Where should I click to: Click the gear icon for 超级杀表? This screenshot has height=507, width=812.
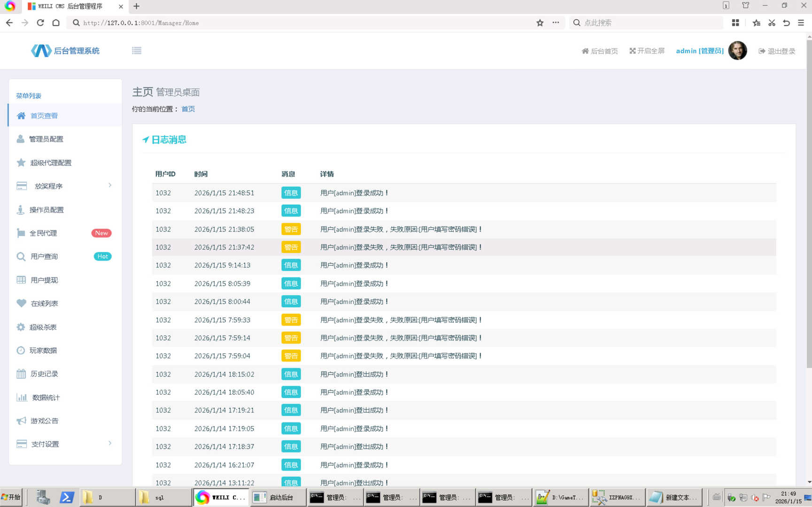[21, 327]
